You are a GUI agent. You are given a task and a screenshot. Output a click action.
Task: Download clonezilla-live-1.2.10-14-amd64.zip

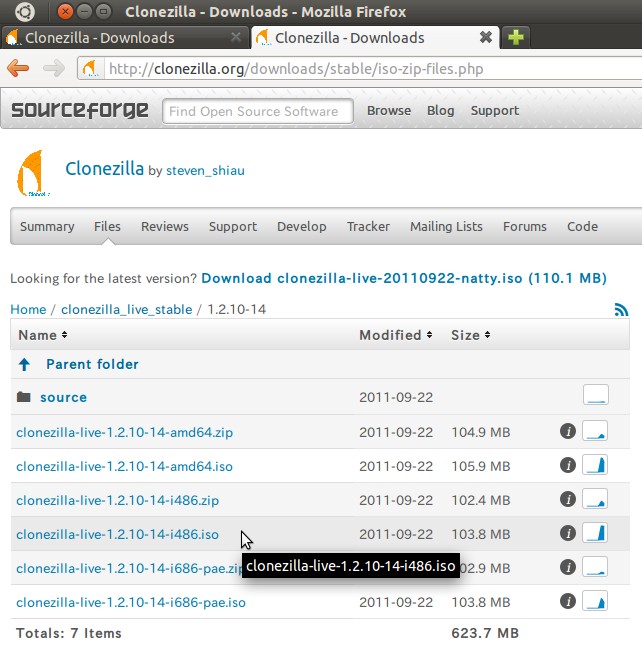pos(124,432)
